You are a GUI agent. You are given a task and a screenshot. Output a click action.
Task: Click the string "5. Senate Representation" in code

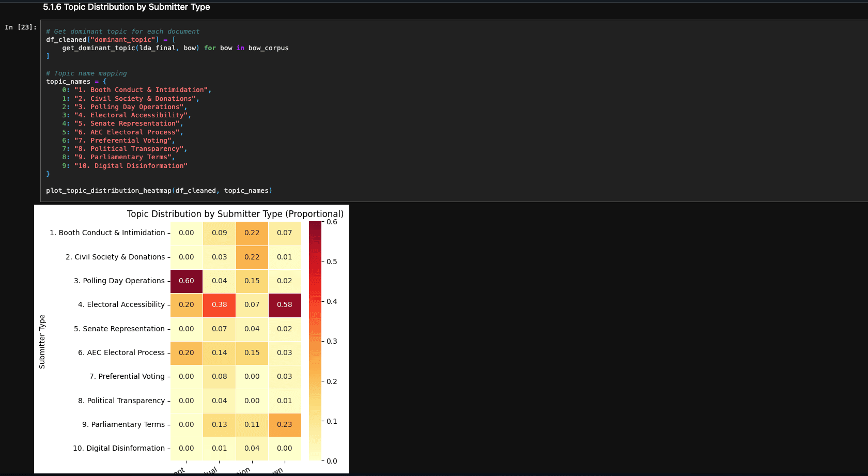point(127,123)
